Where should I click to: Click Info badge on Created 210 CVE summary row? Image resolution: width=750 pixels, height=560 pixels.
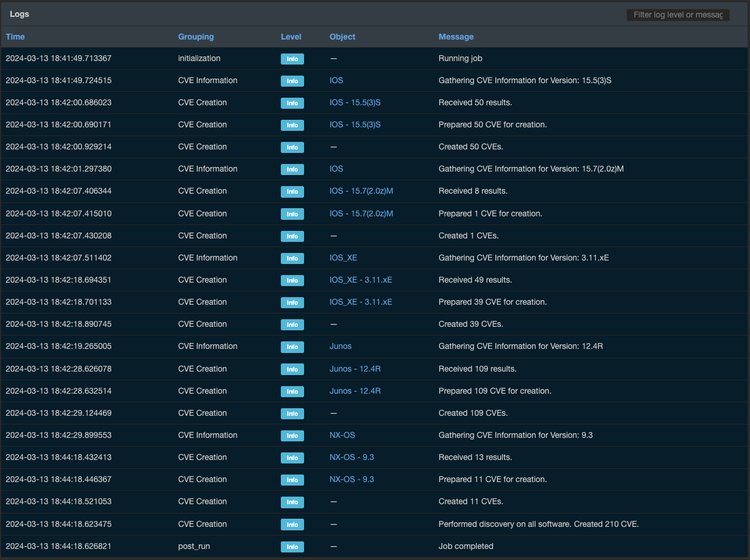click(x=292, y=525)
